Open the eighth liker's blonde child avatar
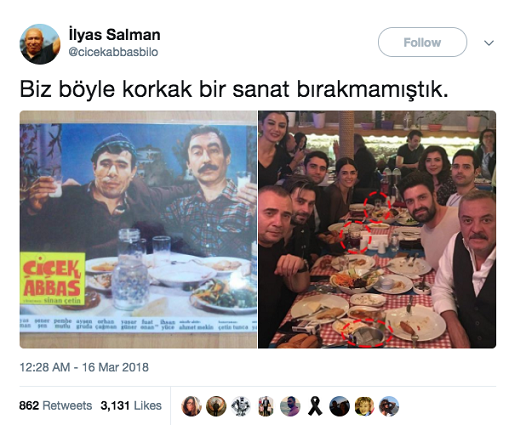 364,406
